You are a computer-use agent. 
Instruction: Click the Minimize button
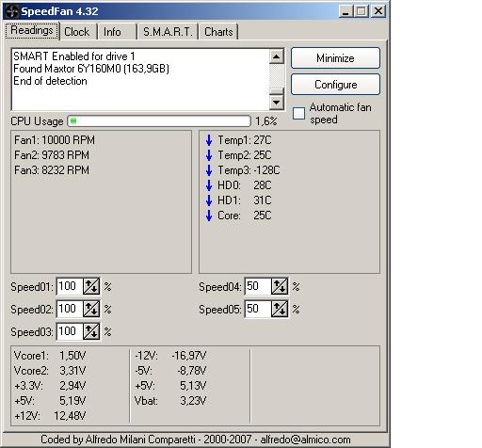click(335, 58)
